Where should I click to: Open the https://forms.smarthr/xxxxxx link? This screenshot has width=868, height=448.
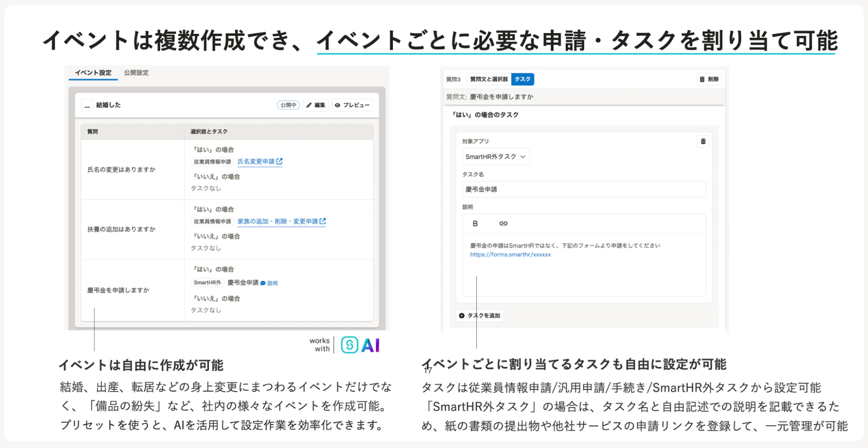tap(510, 254)
